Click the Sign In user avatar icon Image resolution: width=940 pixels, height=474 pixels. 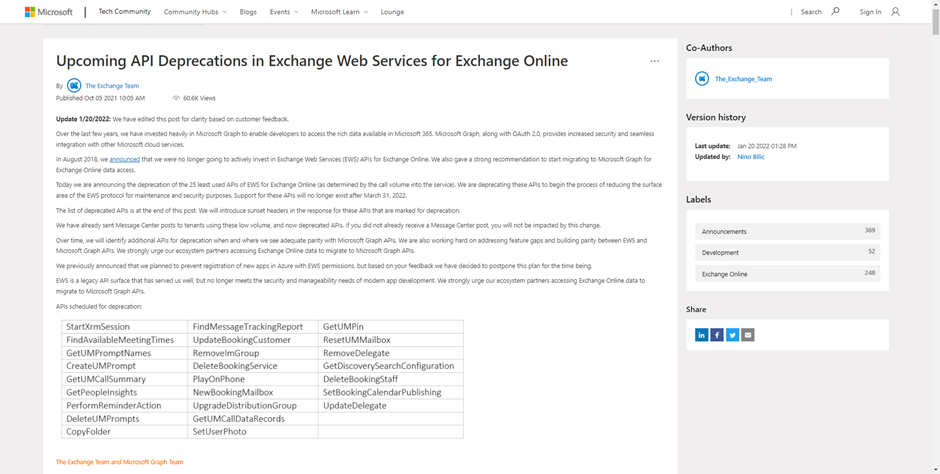895,11
